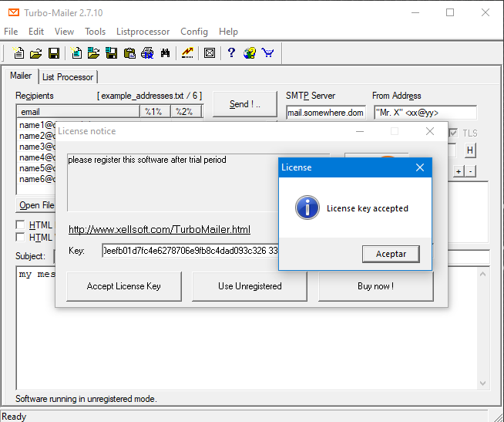Image resolution: width=504 pixels, height=422 pixels.
Task: Click the %1% column header
Action: coord(155,112)
